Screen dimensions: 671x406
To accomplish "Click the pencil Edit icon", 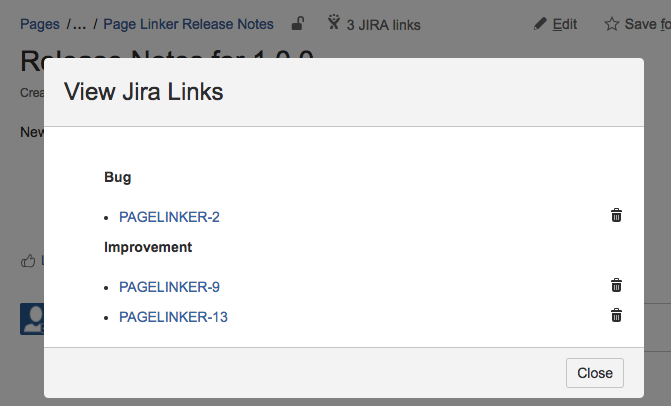I will 540,24.
